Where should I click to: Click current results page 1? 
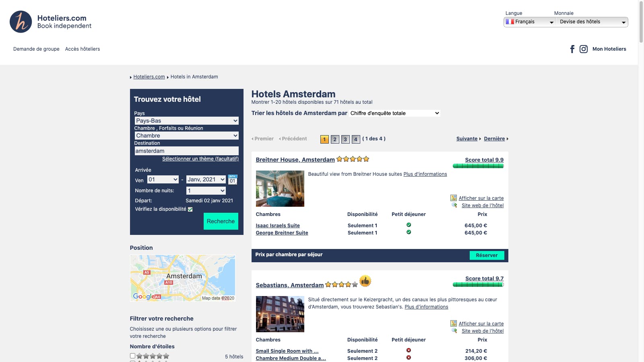click(x=324, y=139)
